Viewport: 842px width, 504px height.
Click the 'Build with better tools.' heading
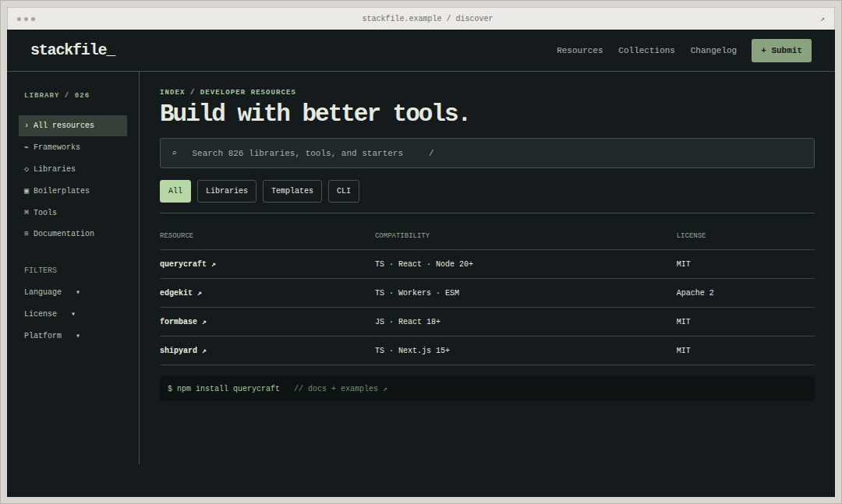[x=315, y=113]
